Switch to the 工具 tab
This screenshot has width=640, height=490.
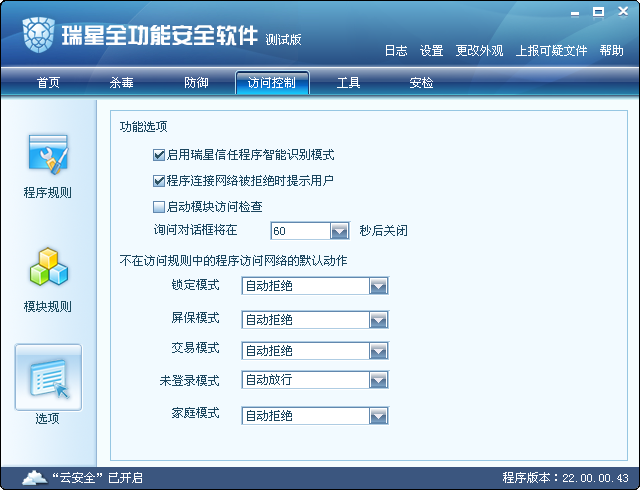pos(348,83)
